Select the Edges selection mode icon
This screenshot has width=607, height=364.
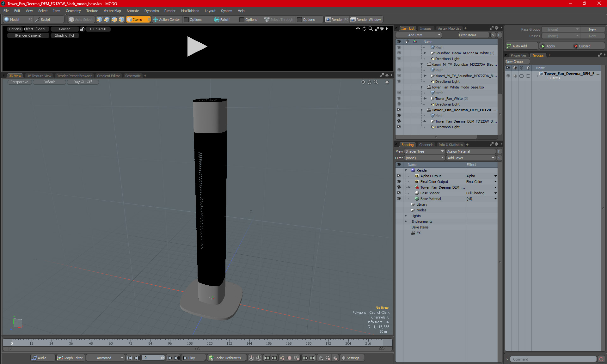(107, 20)
